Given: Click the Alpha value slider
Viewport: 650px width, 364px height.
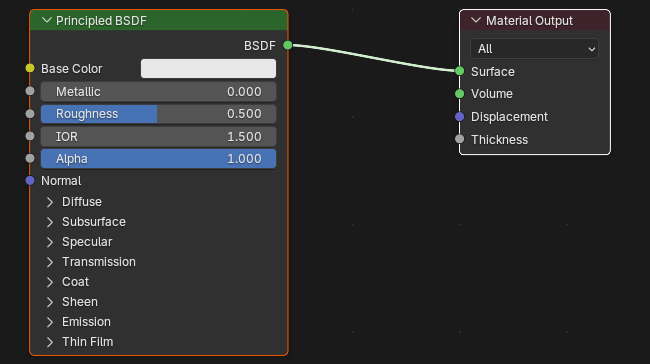Looking at the screenshot, I should point(158,159).
